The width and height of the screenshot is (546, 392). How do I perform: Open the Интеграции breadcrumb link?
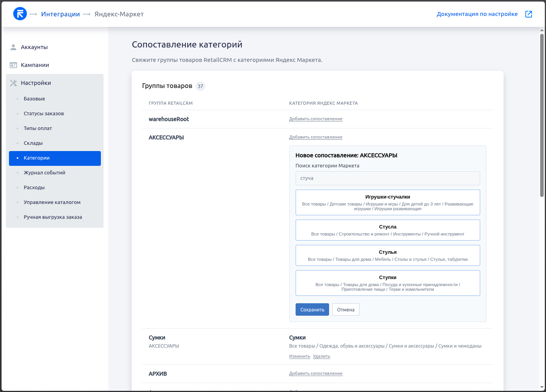(x=60, y=14)
